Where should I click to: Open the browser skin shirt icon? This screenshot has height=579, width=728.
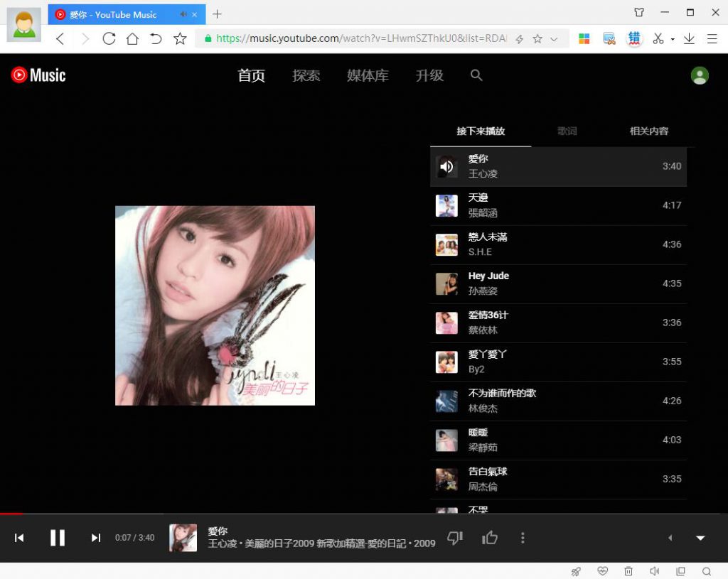(x=639, y=13)
